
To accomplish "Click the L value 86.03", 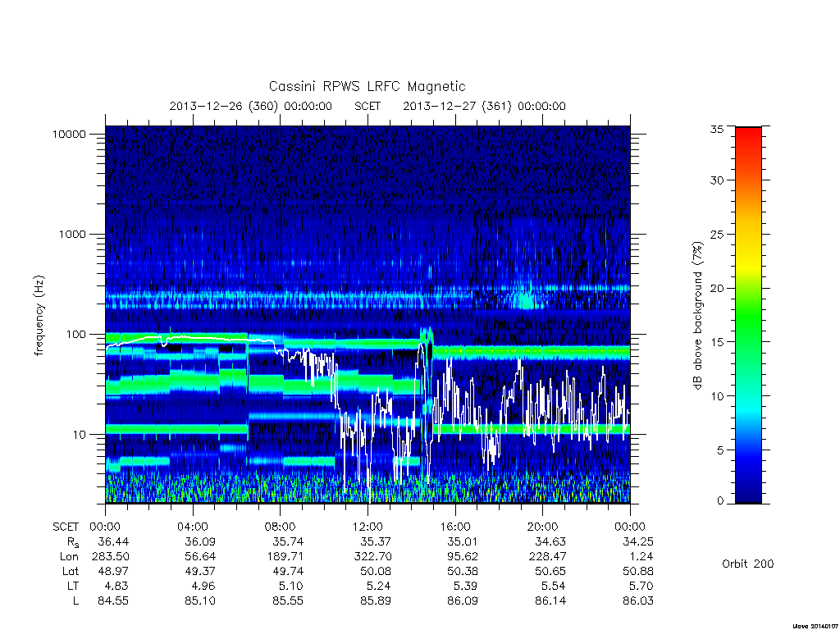I will tap(638, 601).
